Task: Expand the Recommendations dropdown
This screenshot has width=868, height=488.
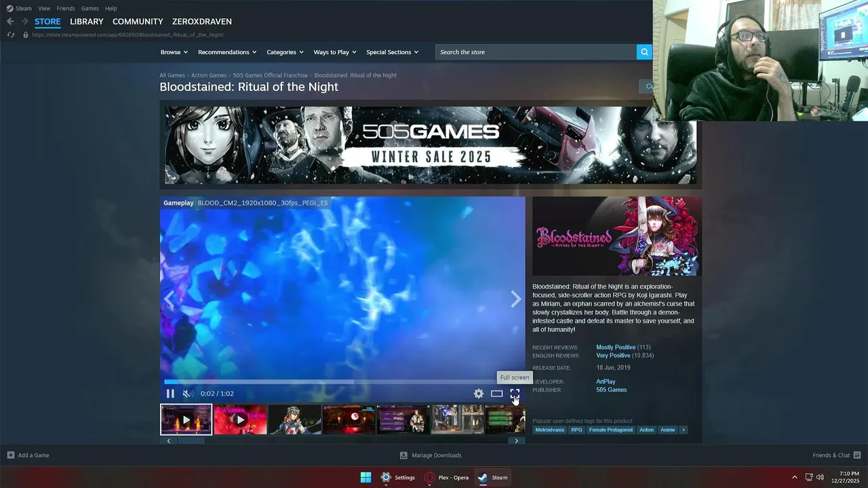Action: [x=227, y=52]
